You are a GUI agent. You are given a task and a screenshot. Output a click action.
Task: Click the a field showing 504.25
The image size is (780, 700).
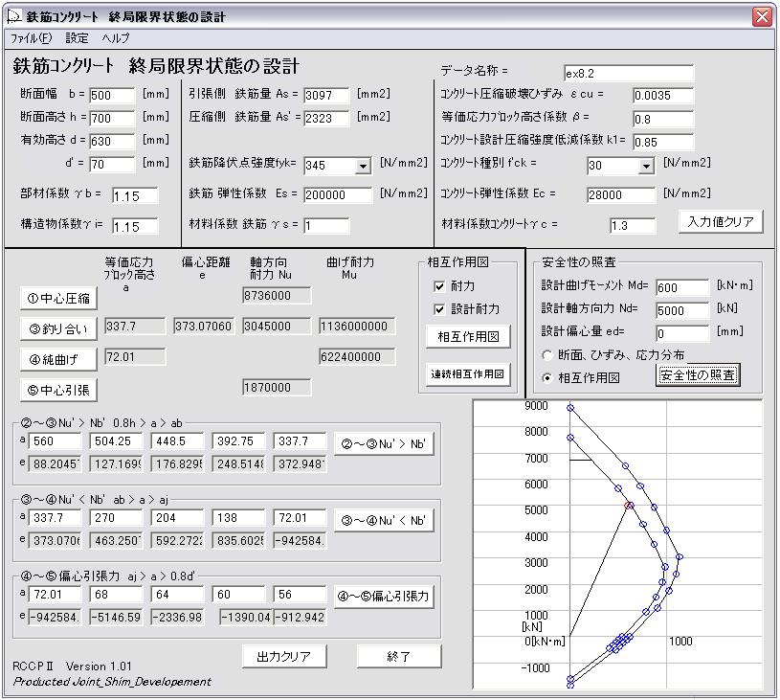(116, 441)
